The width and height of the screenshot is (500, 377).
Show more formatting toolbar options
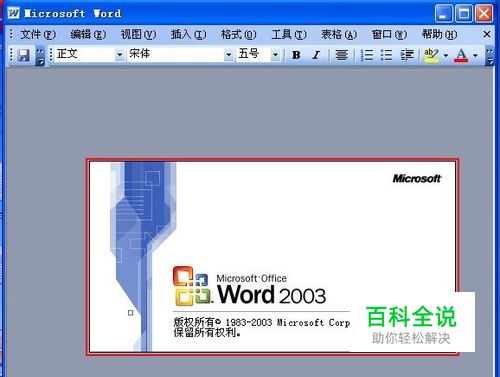tap(490, 56)
